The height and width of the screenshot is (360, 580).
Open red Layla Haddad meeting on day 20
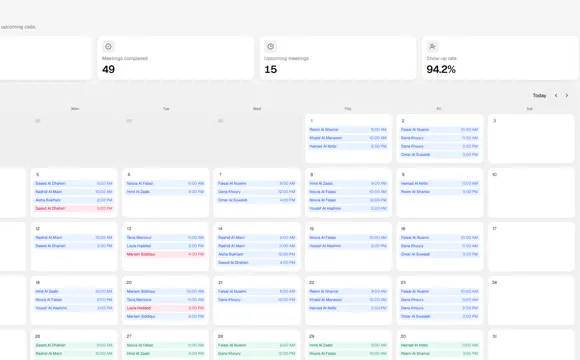pyautogui.click(x=165, y=308)
